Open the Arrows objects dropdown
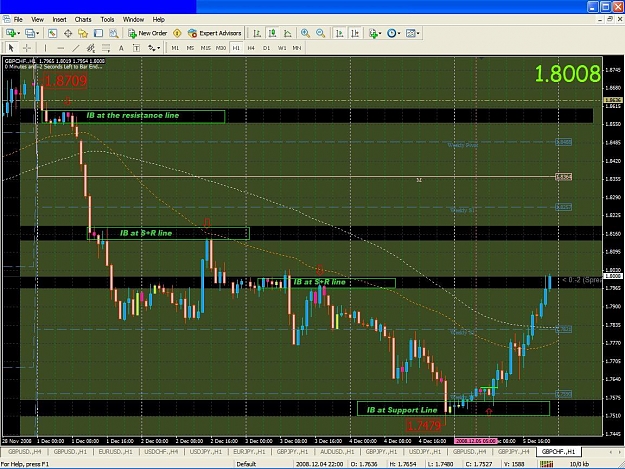 click(x=154, y=48)
